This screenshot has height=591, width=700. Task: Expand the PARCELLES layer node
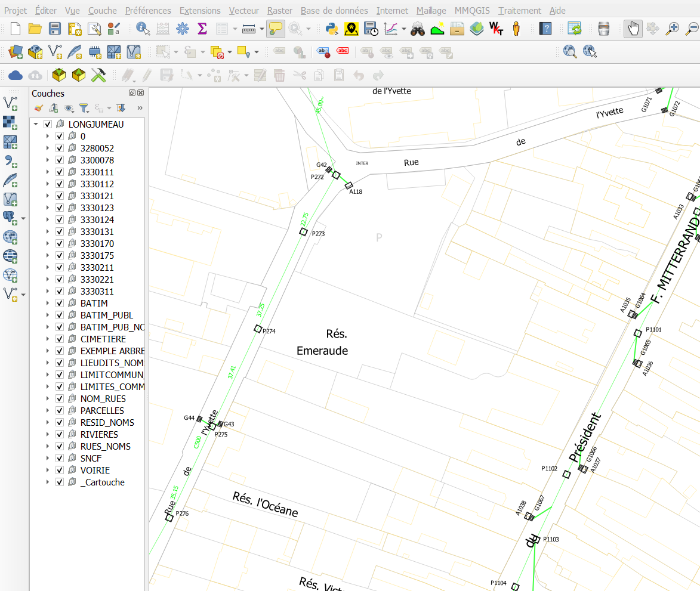[x=47, y=411]
